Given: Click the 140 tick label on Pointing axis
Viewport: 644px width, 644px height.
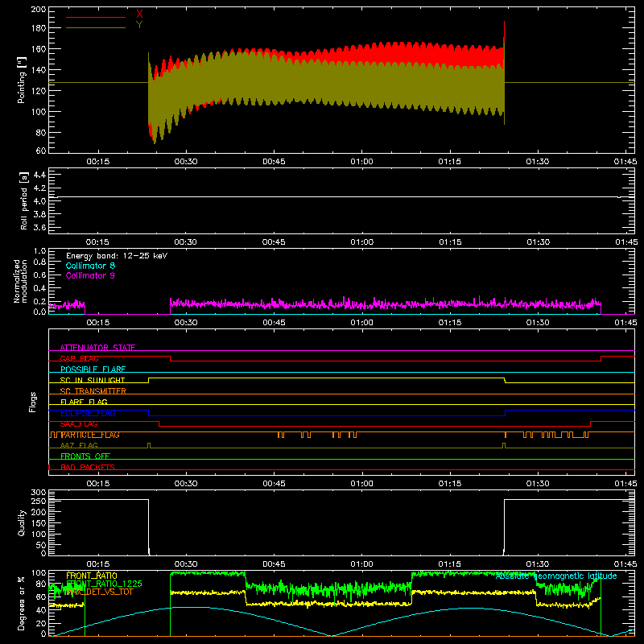Looking at the screenshot, I should pyautogui.click(x=38, y=70).
